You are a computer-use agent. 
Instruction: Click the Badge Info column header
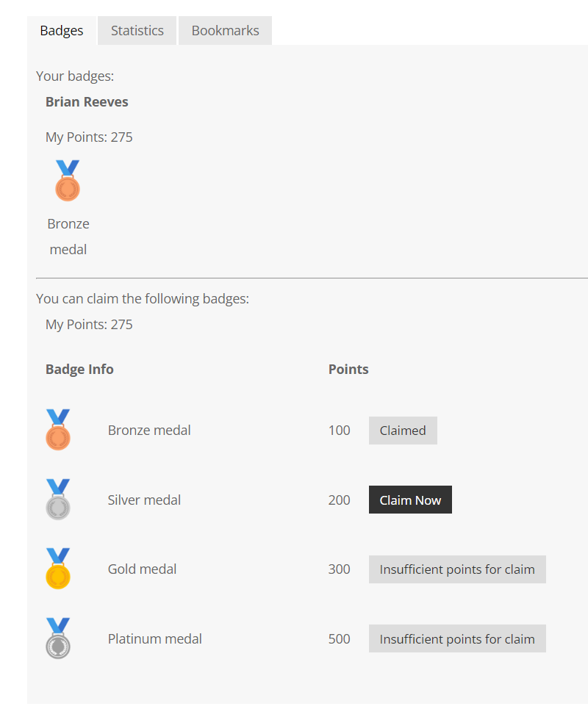click(79, 369)
